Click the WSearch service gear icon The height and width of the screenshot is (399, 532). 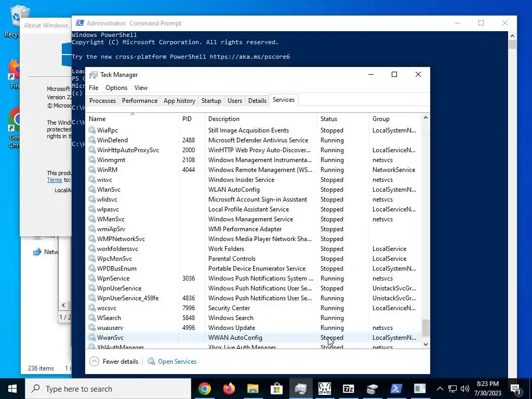tap(91, 317)
